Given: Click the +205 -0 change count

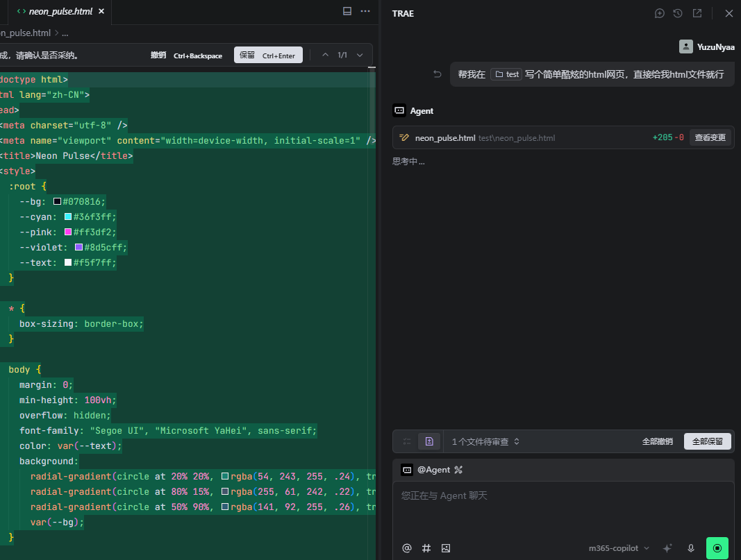Looking at the screenshot, I should [x=668, y=137].
